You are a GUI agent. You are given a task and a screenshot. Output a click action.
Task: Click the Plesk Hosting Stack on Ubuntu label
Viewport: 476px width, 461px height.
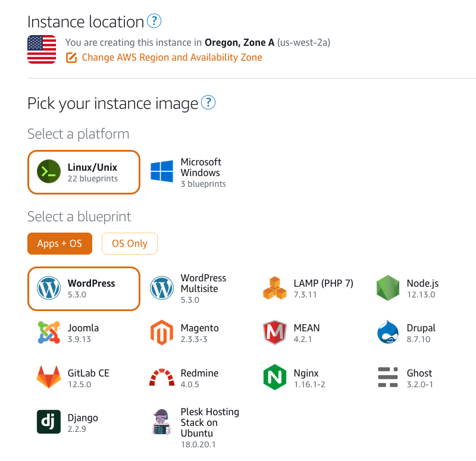[x=210, y=422]
